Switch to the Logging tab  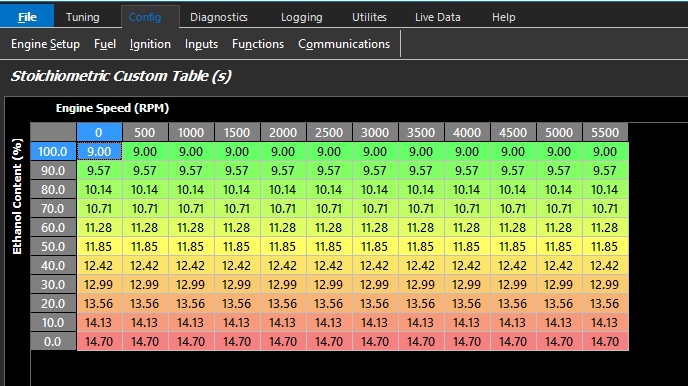(x=301, y=17)
